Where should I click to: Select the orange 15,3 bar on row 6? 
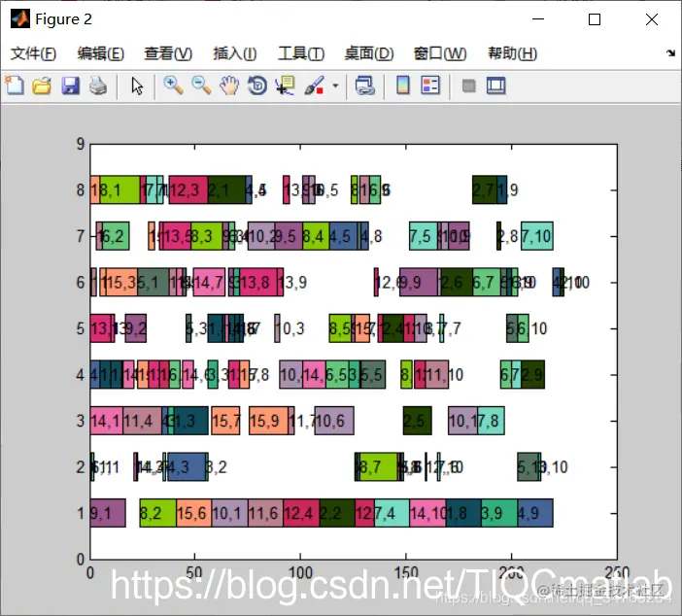click(121, 283)
